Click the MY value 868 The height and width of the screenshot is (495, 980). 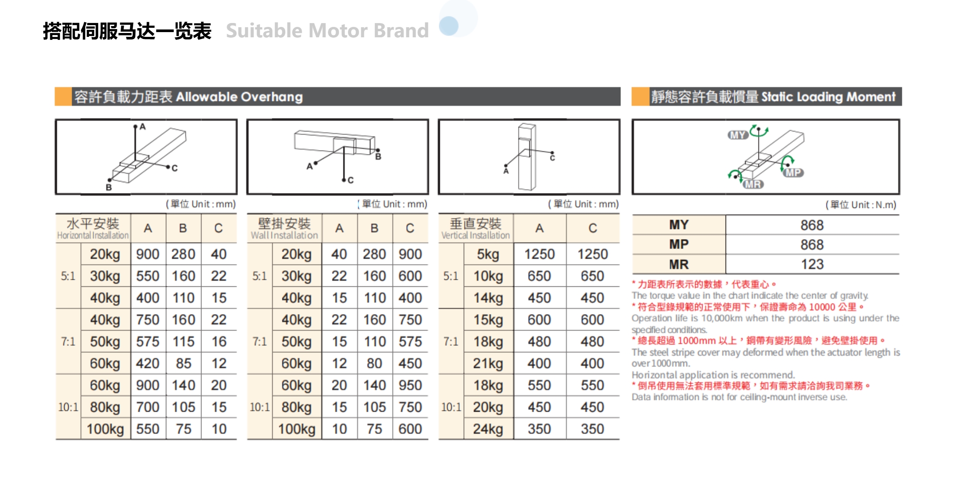coord(812,225)
